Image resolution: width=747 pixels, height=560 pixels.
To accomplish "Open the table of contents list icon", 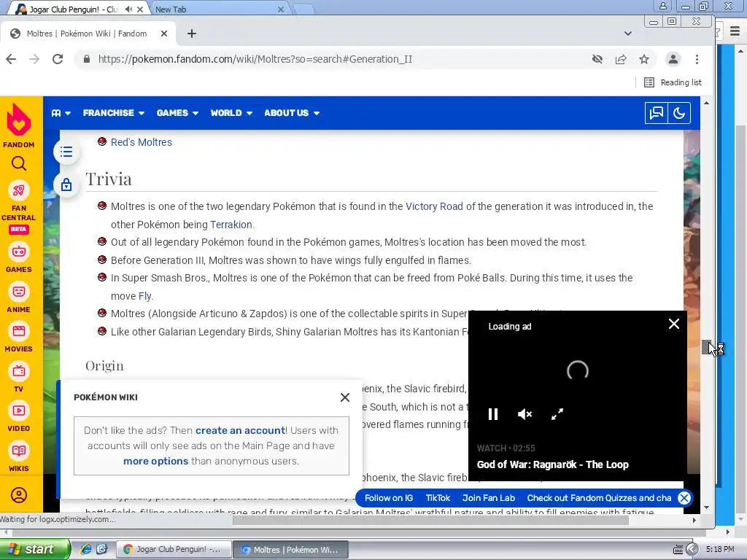I will pyautogui.click(x=66, y=152).
